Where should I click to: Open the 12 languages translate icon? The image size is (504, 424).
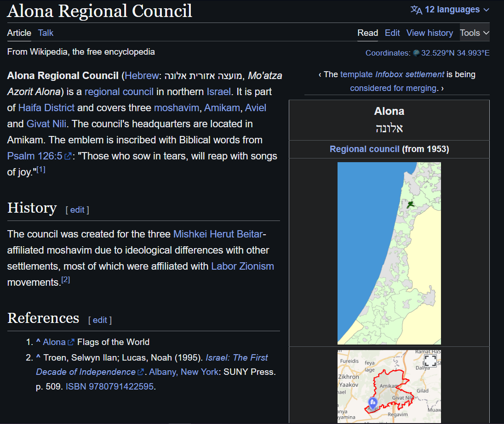click(416, 10)
